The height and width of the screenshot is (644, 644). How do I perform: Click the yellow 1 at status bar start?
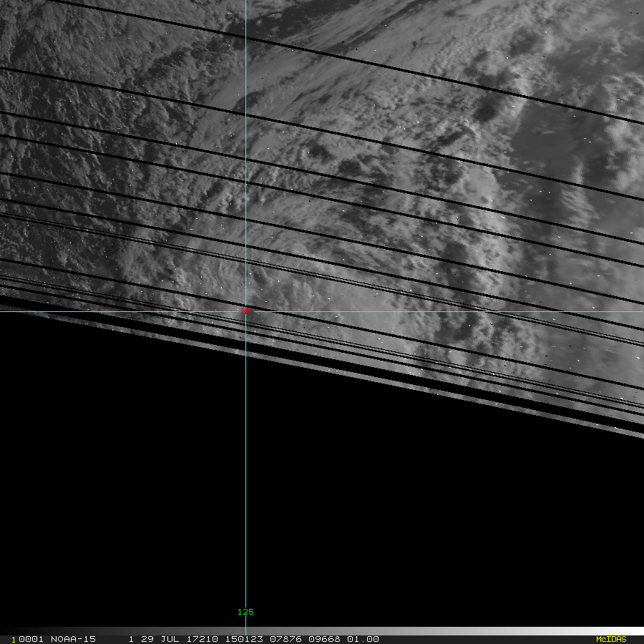coord(13,639)
